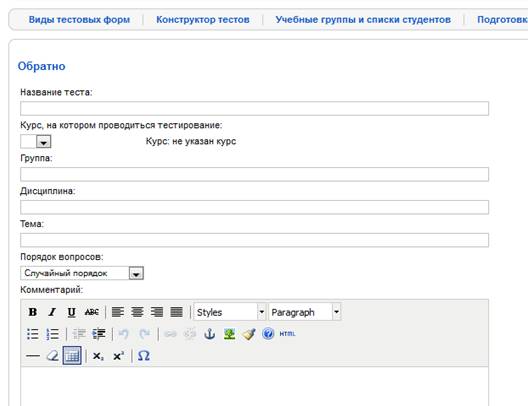
Task: Click the Обратно link
Action: (x=41, y=66)
